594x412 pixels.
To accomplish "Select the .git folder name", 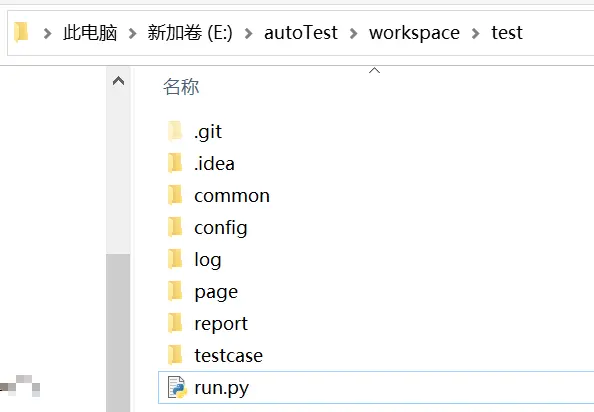I will [x=208, y=132].
